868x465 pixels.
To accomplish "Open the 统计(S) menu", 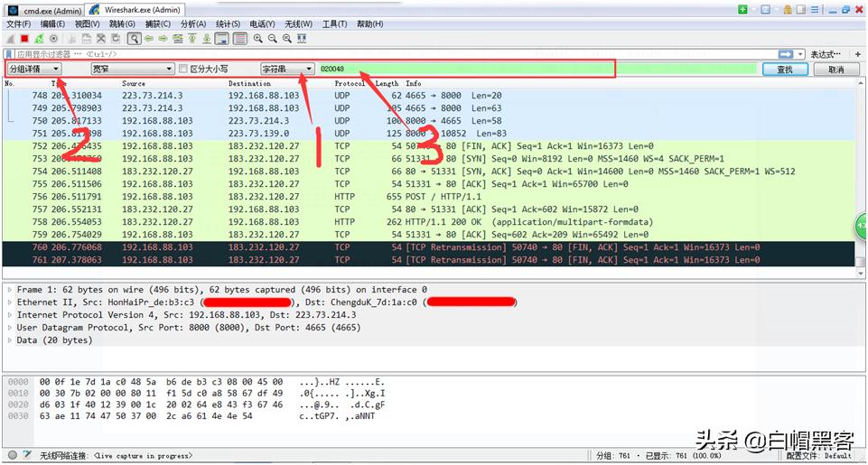I will point(229,24).
